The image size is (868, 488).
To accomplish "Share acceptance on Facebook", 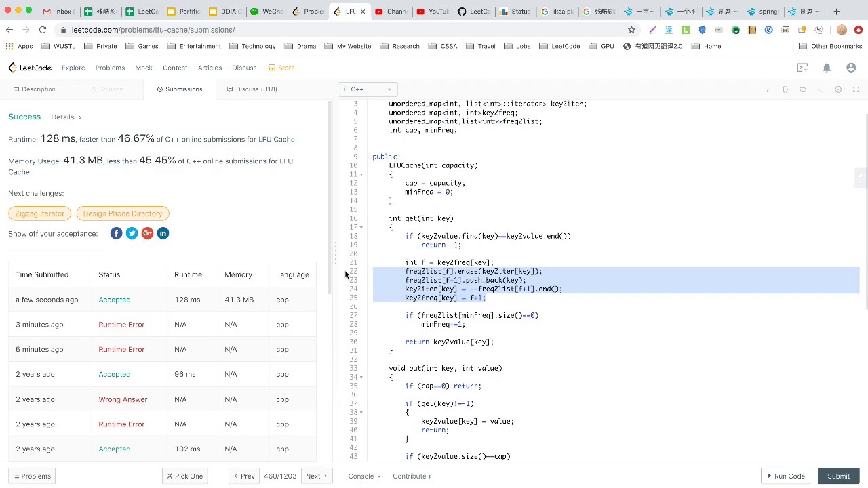I will pos(116,233).
